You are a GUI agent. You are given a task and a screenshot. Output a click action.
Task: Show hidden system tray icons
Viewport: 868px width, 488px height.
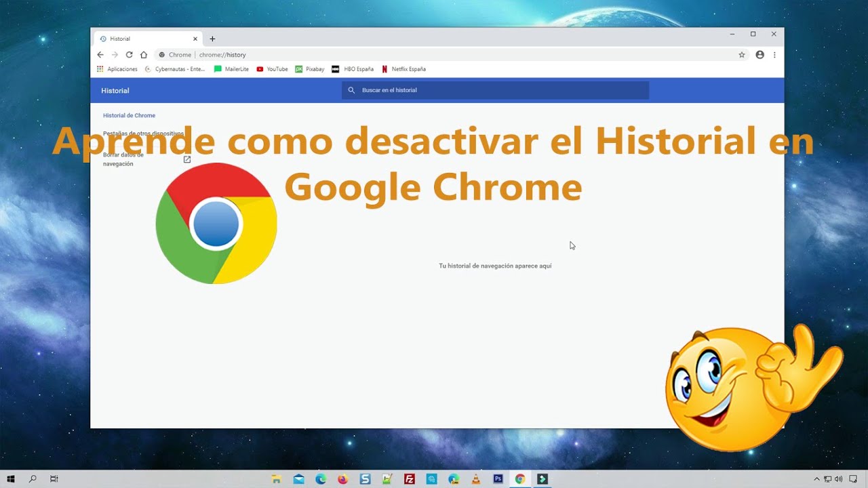coord(816,479)
